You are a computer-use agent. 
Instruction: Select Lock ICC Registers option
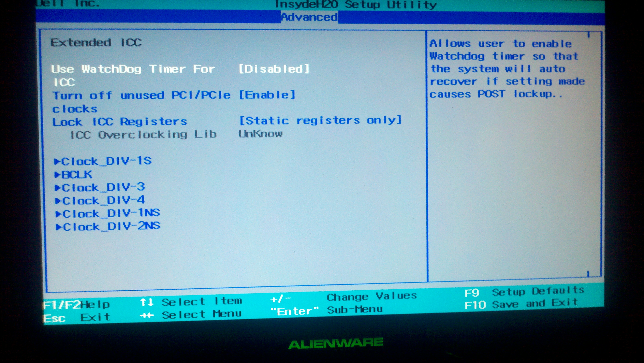(x=120, y=122)
